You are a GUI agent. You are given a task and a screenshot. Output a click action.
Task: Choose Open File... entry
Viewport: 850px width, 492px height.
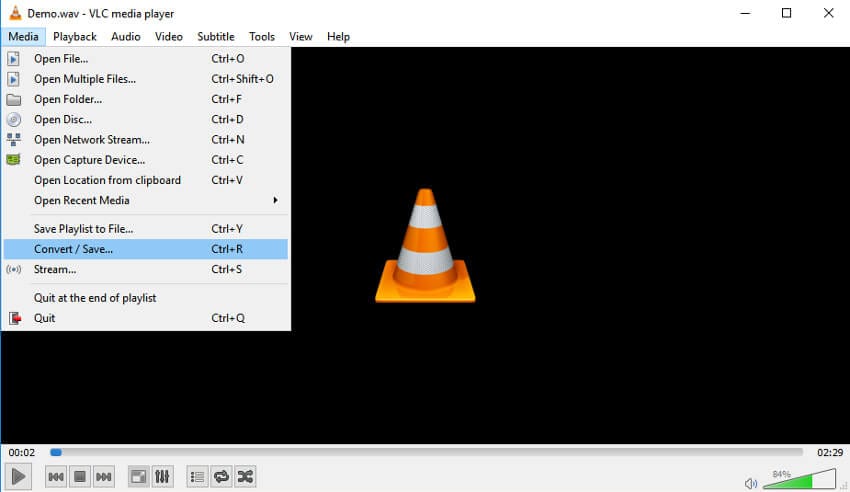tap(145, 59)
